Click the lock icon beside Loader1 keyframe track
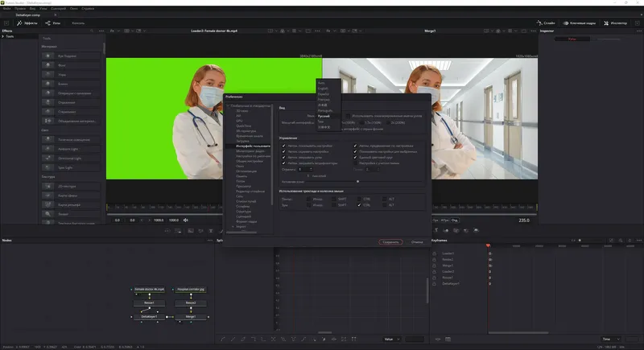The height and width of the screenshot is (350, 644). pyautogui.click(x=434, y=253)
